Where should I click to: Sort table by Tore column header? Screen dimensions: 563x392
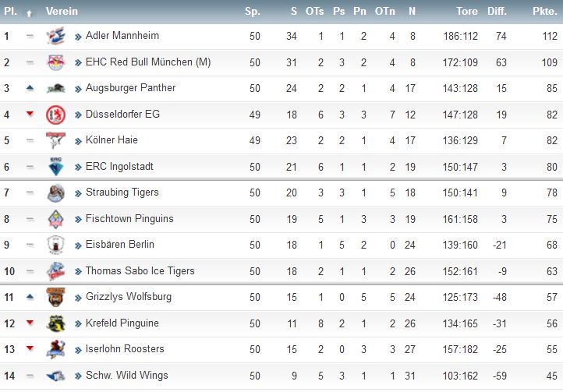467,12
